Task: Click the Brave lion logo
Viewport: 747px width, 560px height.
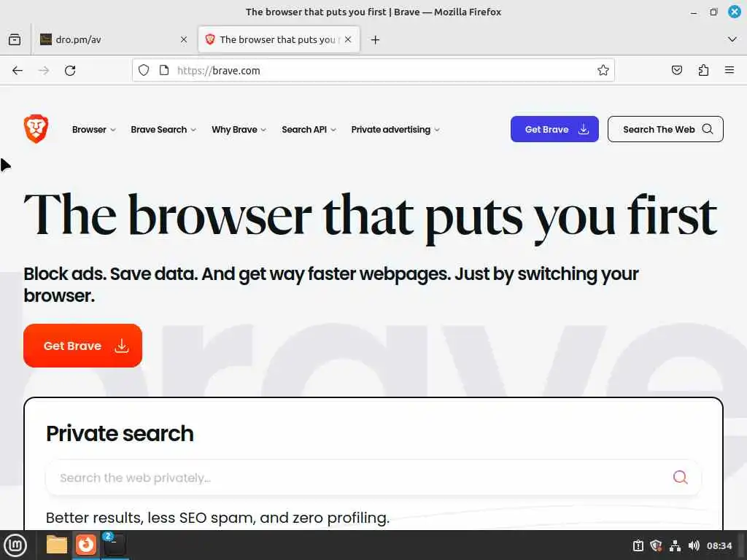Action: 36,128
